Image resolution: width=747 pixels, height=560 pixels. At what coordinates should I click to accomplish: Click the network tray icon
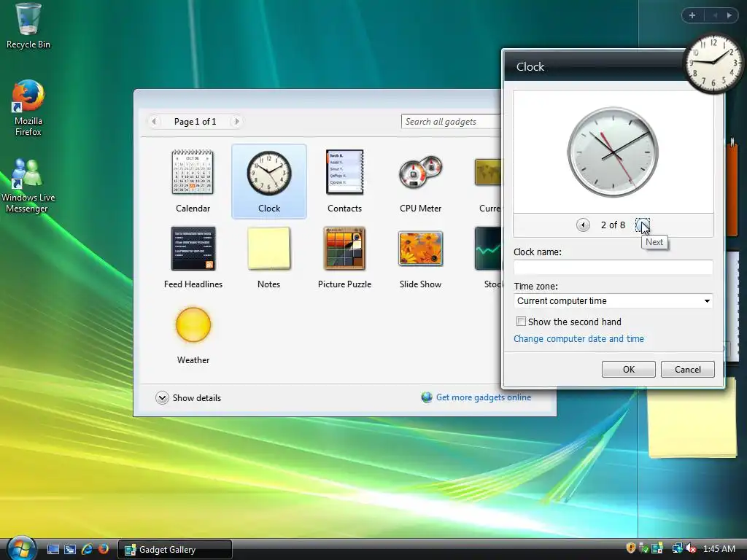[x=676, y=548]
